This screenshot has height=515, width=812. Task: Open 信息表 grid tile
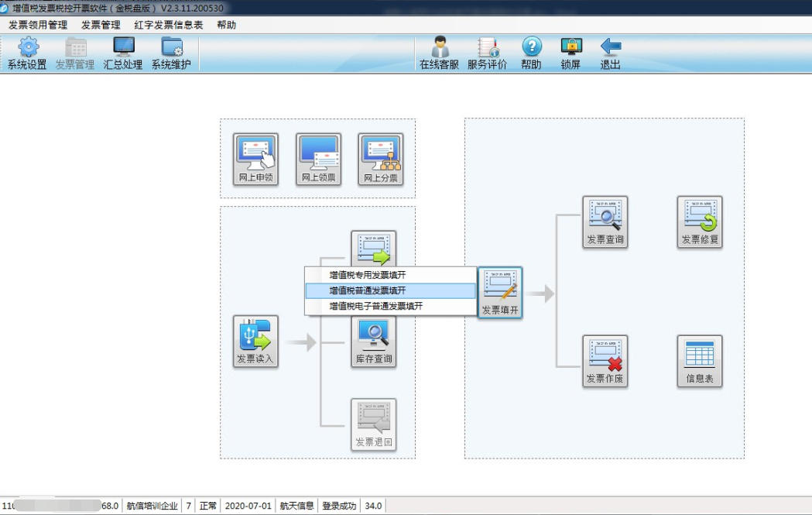click(700, 361)
